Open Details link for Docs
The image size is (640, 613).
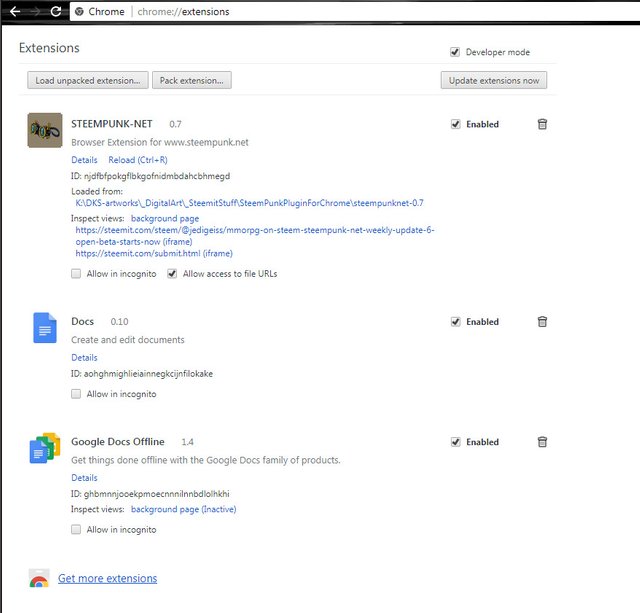click(x=84, y=358)
